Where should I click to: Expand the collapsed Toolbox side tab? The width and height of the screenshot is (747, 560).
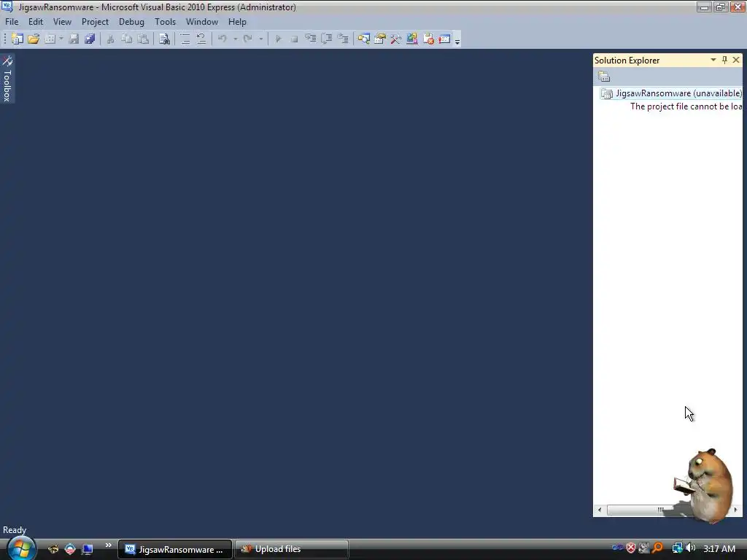7,79
